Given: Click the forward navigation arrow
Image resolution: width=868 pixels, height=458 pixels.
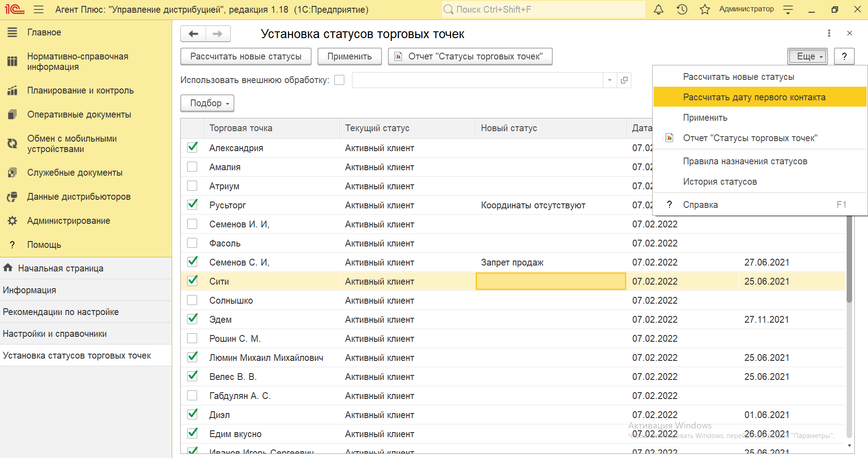Looking at the screenshot, I should [x=218, y=34].
